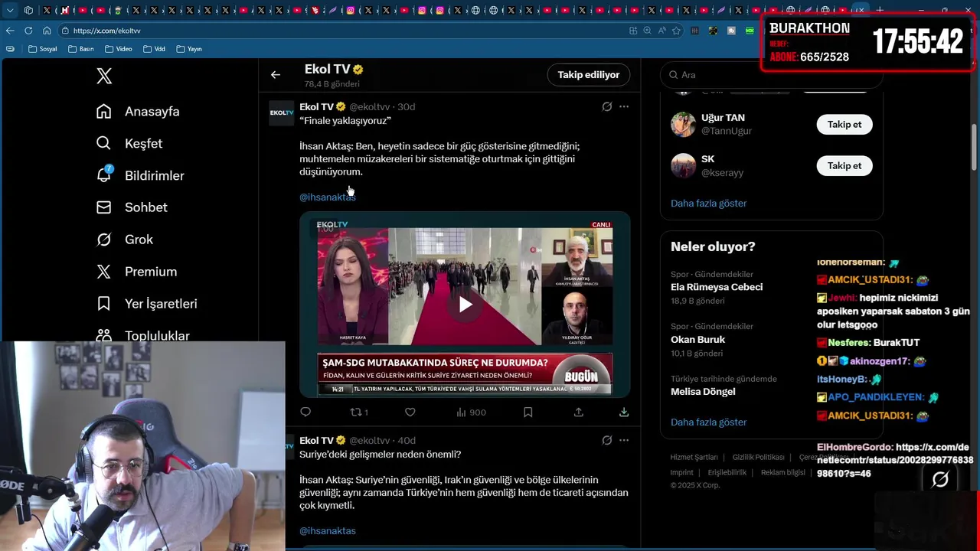This screenshot has width=980, height=551.
Task: Click the browser vertical scrollbar thumb
Action: [975, 148]
